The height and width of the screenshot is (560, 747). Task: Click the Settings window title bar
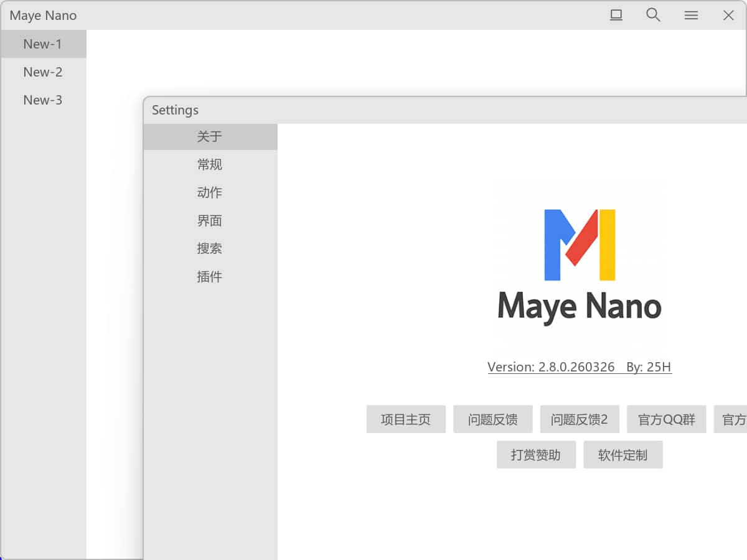[445, 110]
